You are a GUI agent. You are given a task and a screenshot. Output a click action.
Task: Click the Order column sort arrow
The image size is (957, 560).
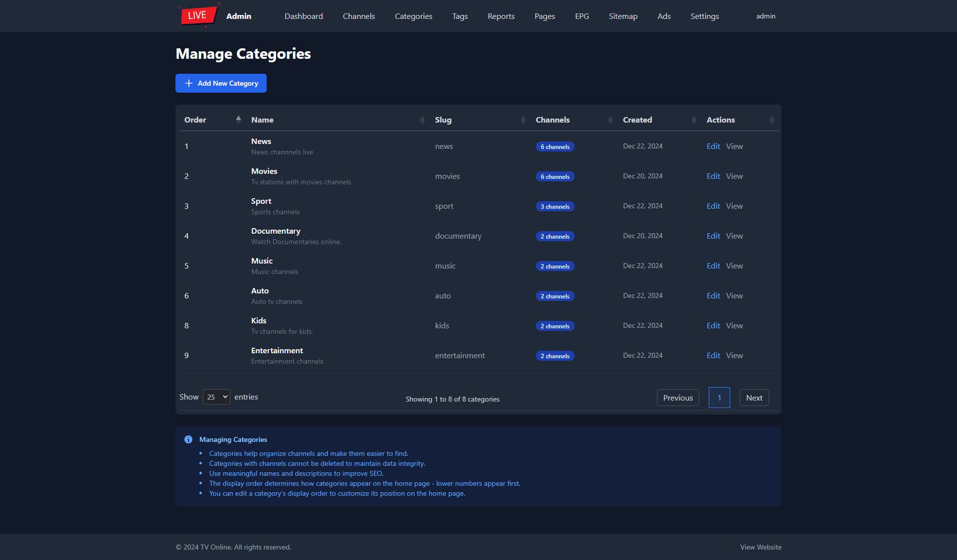click(x=238, y=120)
